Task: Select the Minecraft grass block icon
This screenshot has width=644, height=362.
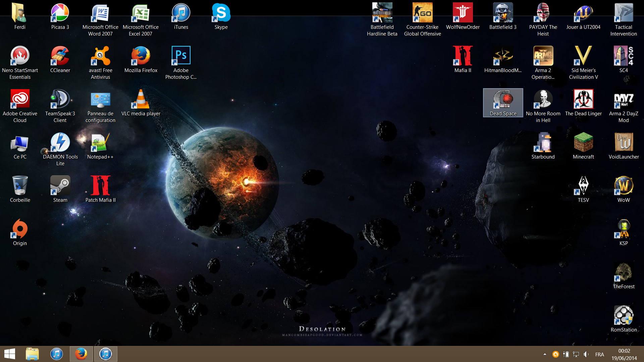Action: pos(583,146)
